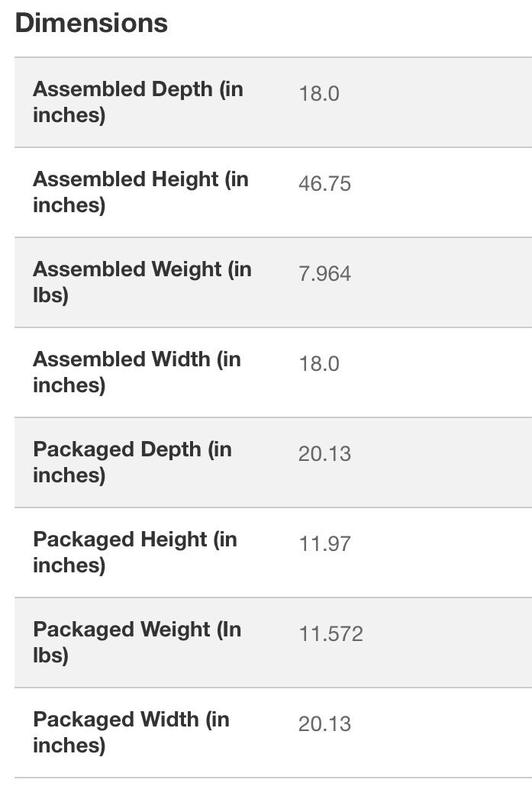Click the Packaged Width value 20.13
The height and width of the screenshot is (786, 532).
[324, 724]
